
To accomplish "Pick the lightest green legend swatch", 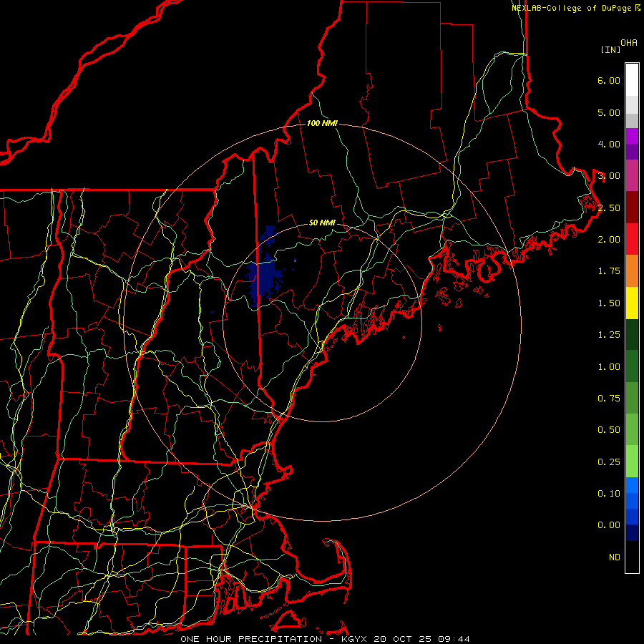I will pyautogui.click(x=632, y=462).
